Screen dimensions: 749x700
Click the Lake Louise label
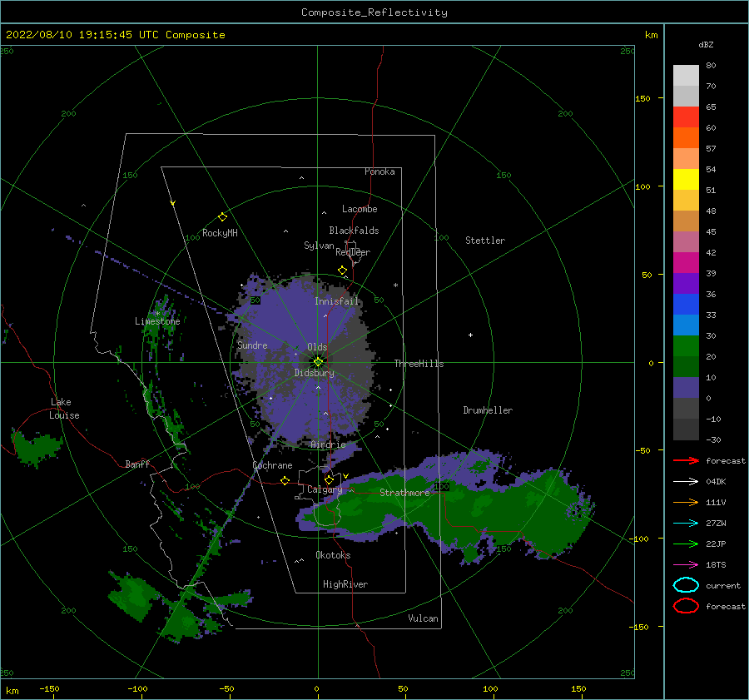click(x=64, y=409)
